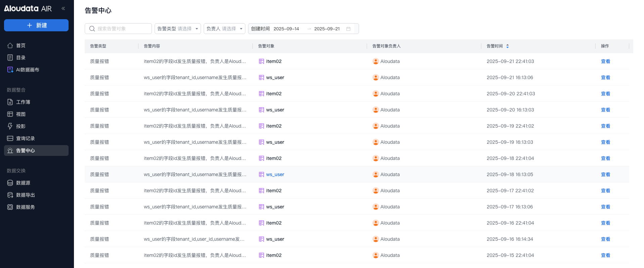Click the 数据导出 export icon

(x=10, y=195)
